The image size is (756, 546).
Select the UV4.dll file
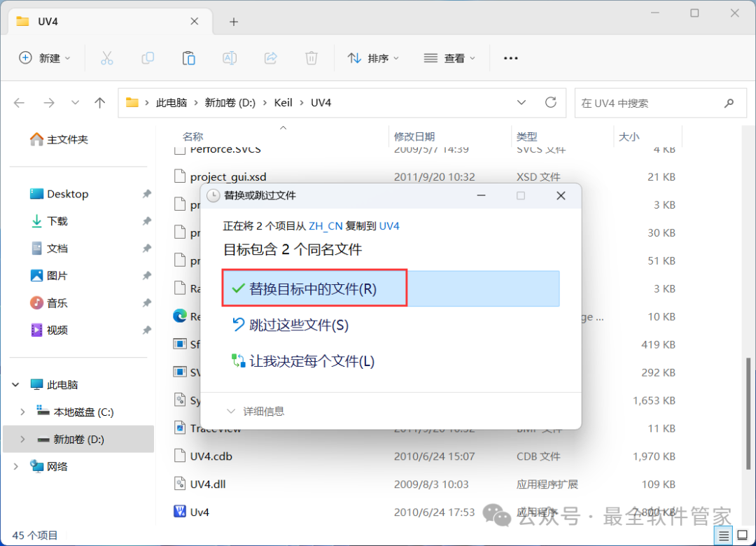coord(209,484)
